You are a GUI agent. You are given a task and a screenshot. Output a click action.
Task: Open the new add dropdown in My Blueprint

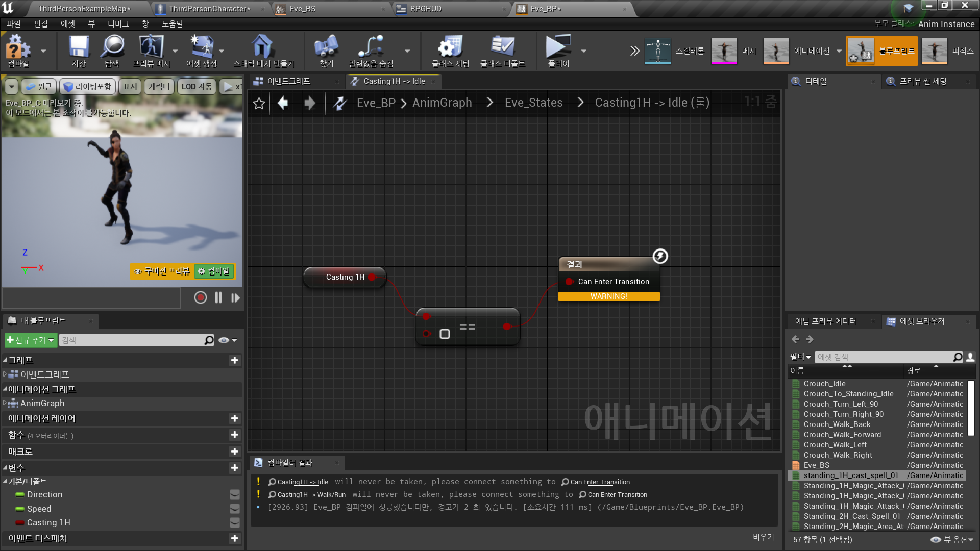(x=30, y=340)
